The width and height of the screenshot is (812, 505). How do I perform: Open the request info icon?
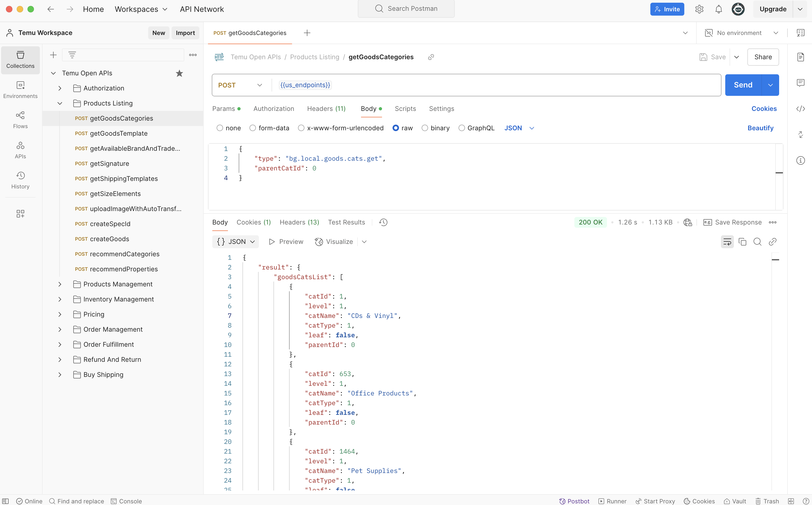(x=800, y=160)
